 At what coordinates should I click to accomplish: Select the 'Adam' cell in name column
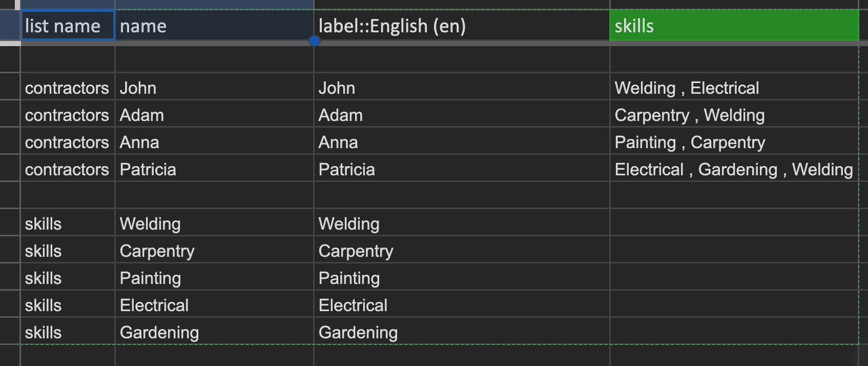click(x=214, y=114)
